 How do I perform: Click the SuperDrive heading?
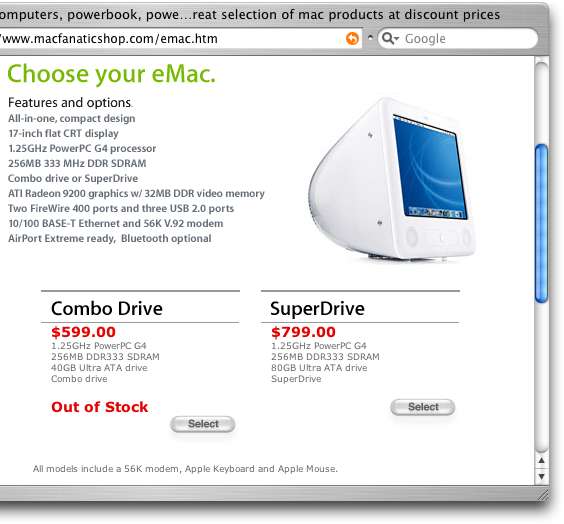(x=317, y=309)
